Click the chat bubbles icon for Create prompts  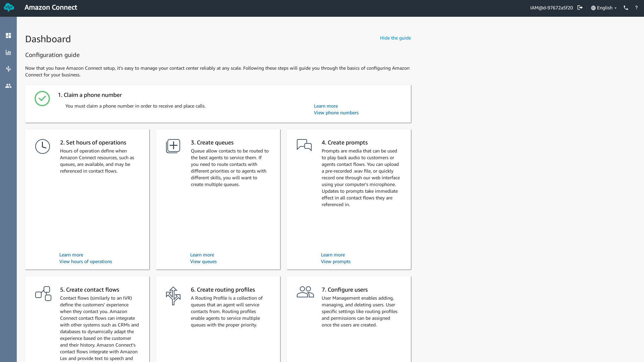click(x=304, y=145)
